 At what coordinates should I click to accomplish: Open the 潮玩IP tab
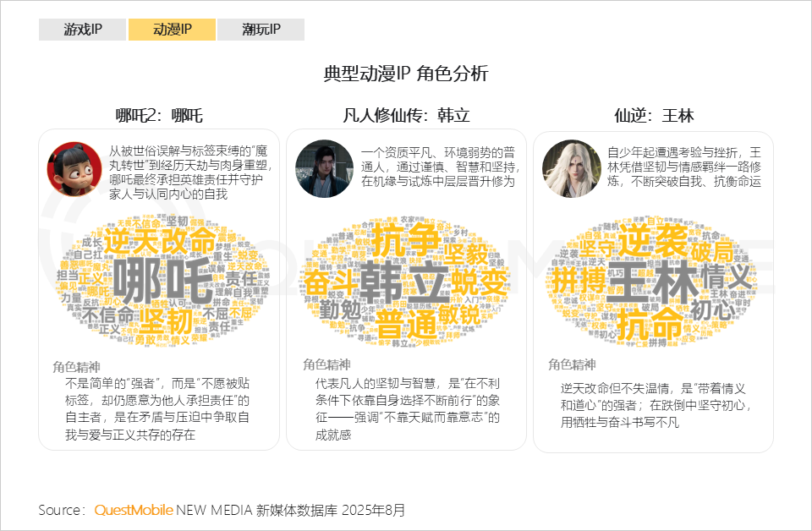(261, 30)
